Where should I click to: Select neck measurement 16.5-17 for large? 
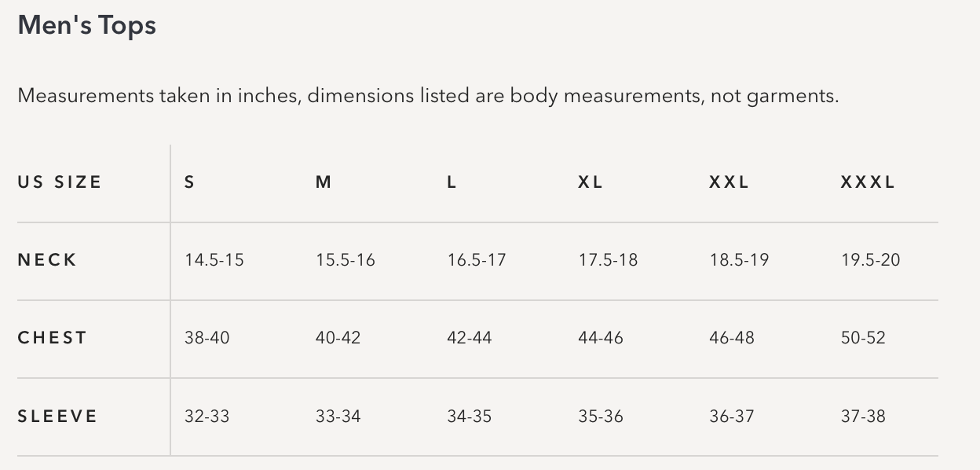pos(477,260)
